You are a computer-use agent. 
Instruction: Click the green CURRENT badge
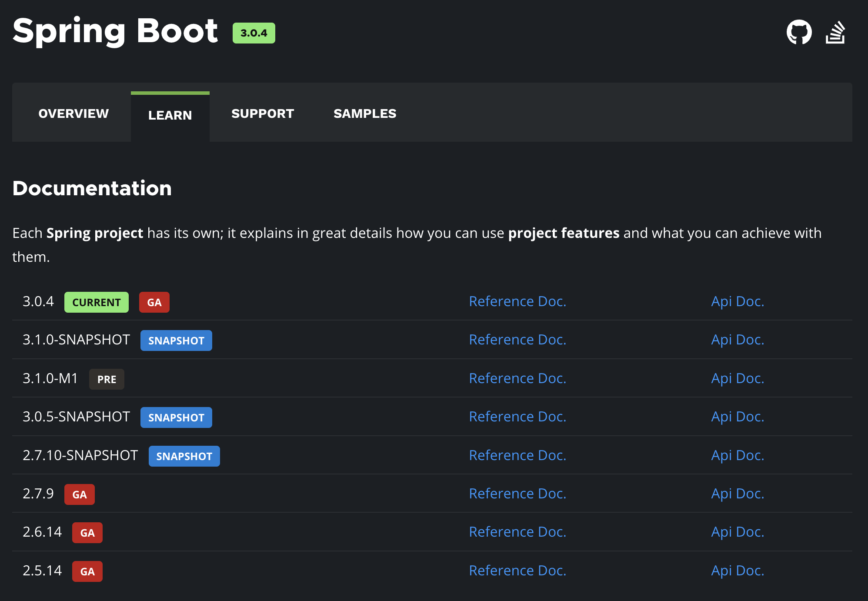[x=96, y=302]
